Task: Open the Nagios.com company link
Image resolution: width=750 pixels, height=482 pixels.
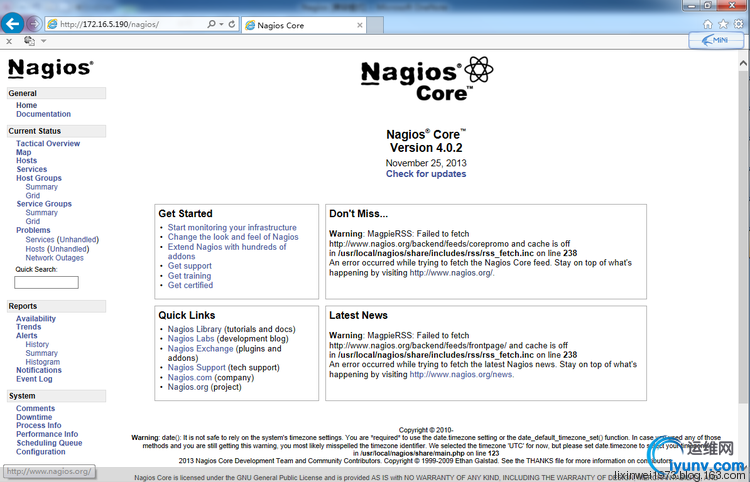Action: 189,378
